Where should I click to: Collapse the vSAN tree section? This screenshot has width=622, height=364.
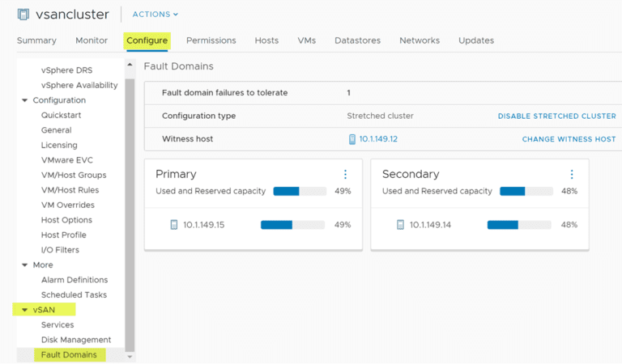point(24,310)
